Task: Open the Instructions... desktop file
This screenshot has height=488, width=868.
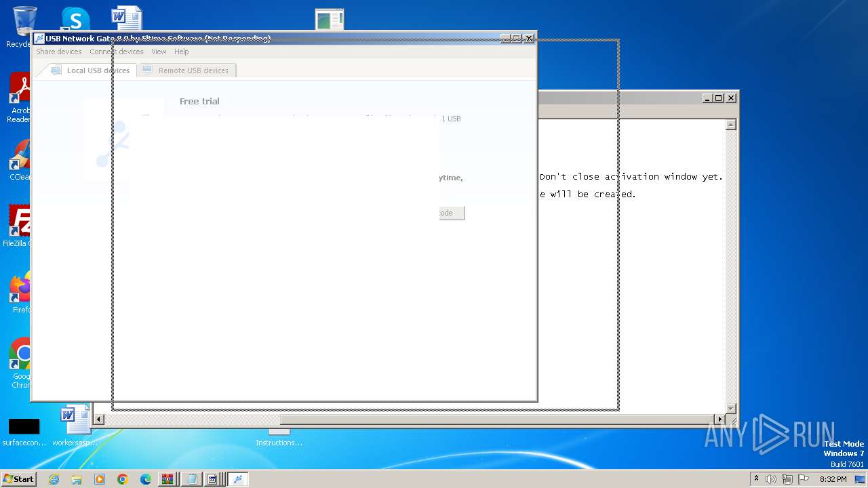Action: tap(279, 437)
